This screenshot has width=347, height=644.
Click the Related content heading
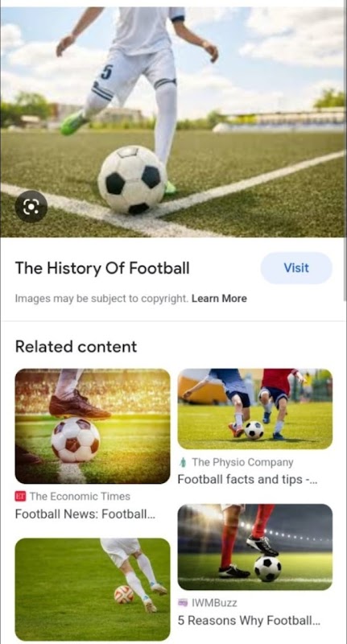[x=76, y=347]
